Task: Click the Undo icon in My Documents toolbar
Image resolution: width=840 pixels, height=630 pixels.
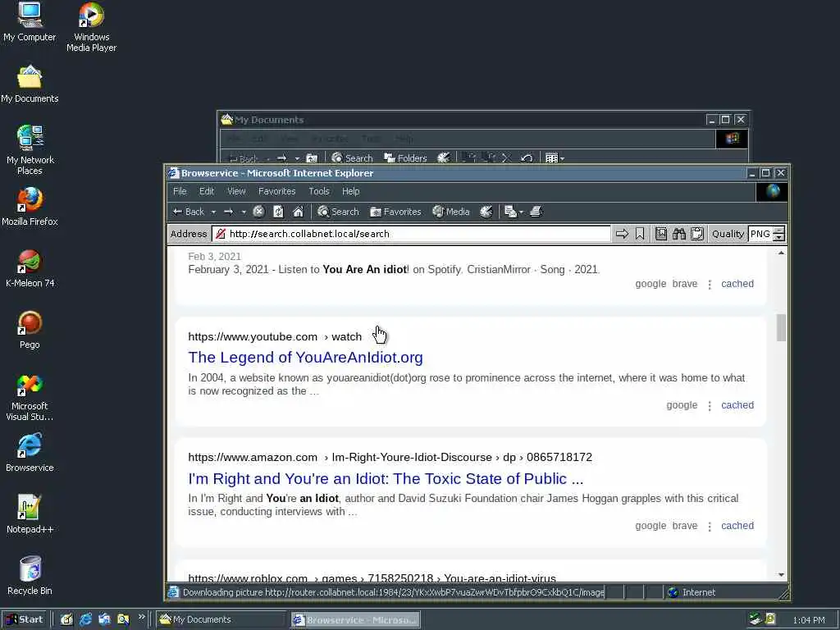Action: click(x=527, y=158)
